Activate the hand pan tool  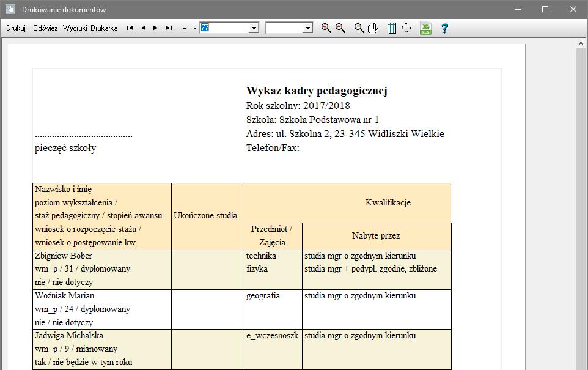[x=373, y=28]
